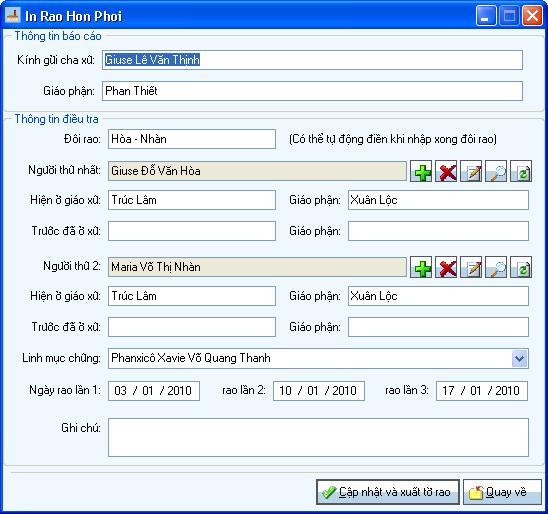Image resolution: width=548 pixels, height=514 pixels.
Task: Click pencil edit icon for first person
Action: pyautogui.click(x=471, y=171)
